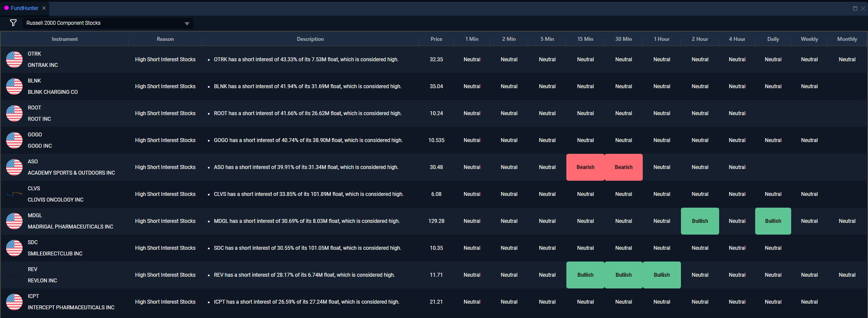The height and width of the screenshot is (318, 868).
Task: Click the filter funnel icon
Action: pos(13,23)
